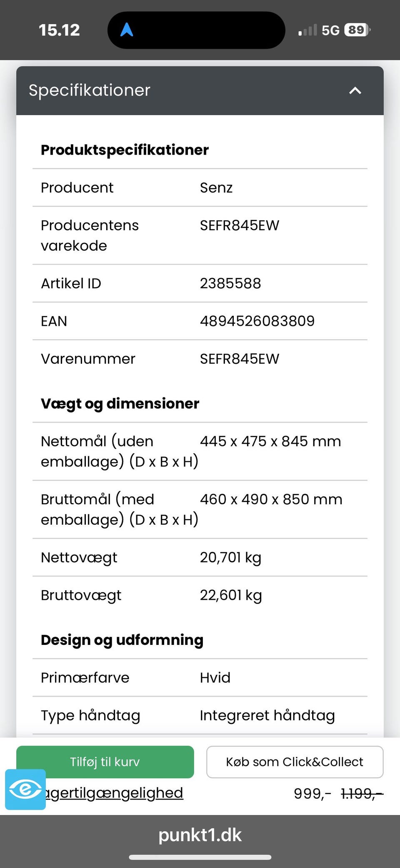The width and height of the screenshot is (400, 868).
Task: Tap the 5G network indicator
Action: (x=330, y=30)
